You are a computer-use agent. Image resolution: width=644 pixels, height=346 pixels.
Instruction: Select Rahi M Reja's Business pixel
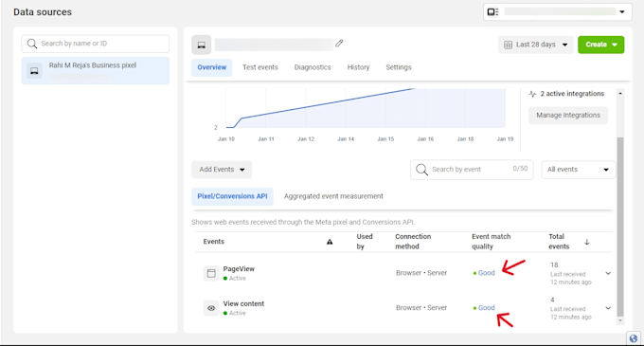click(x=96, y=71)
